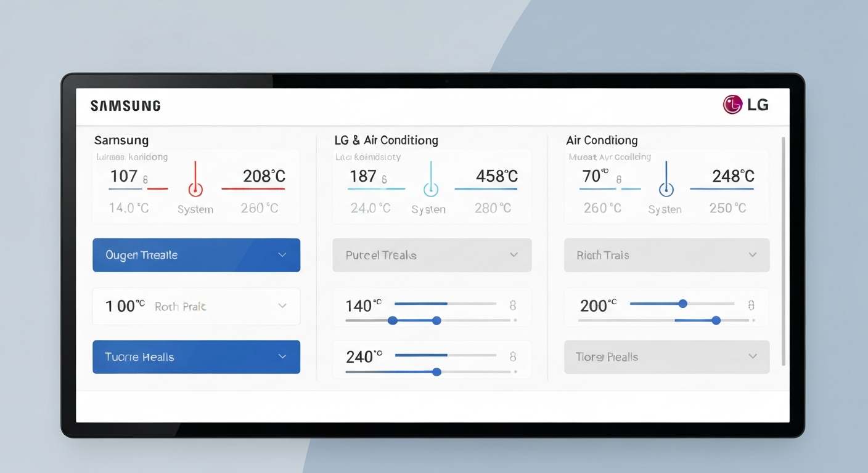
Task: Click the SAMSUNG logo in the header
Action: [126, 106]
